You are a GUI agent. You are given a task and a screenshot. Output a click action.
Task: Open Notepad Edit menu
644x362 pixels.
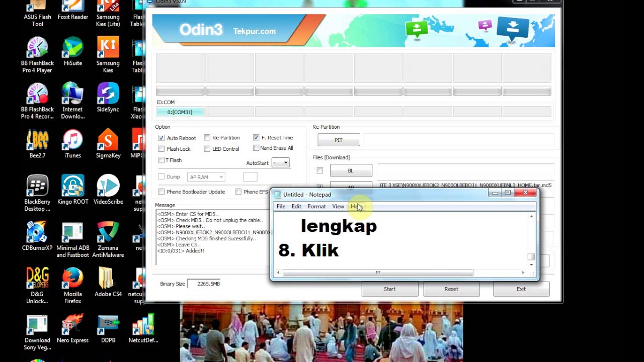click(296, 206)
